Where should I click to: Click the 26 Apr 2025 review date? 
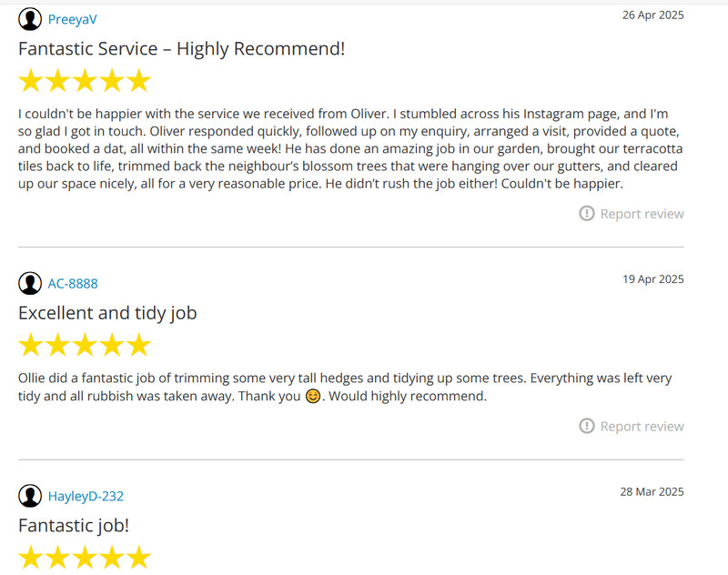[x=652, y=15]
